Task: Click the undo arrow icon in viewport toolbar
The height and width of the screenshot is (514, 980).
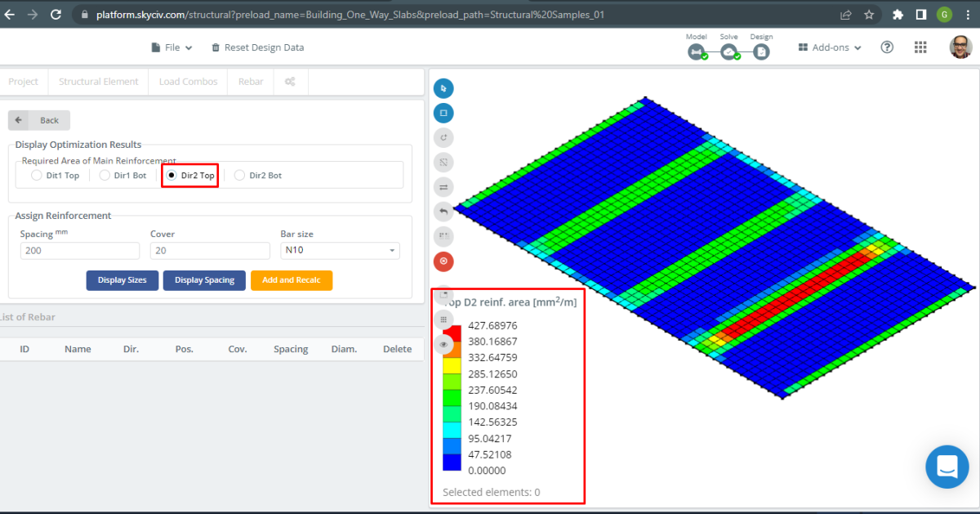Action: (x=443, y=211)
